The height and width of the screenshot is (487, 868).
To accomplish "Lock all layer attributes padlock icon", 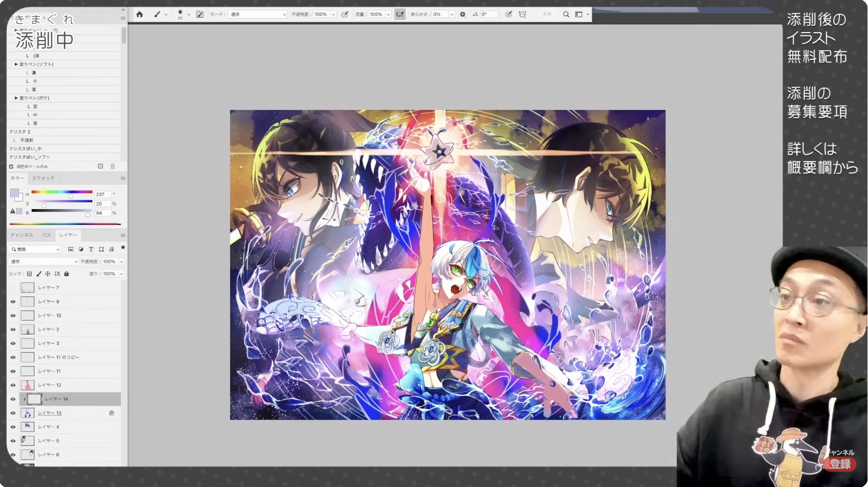I will [x=67, y=274].
